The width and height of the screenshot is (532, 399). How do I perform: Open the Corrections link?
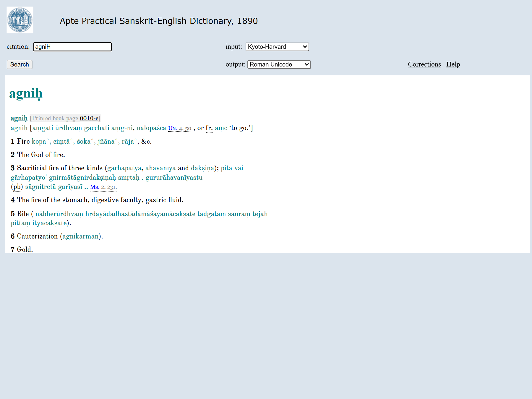424,64
